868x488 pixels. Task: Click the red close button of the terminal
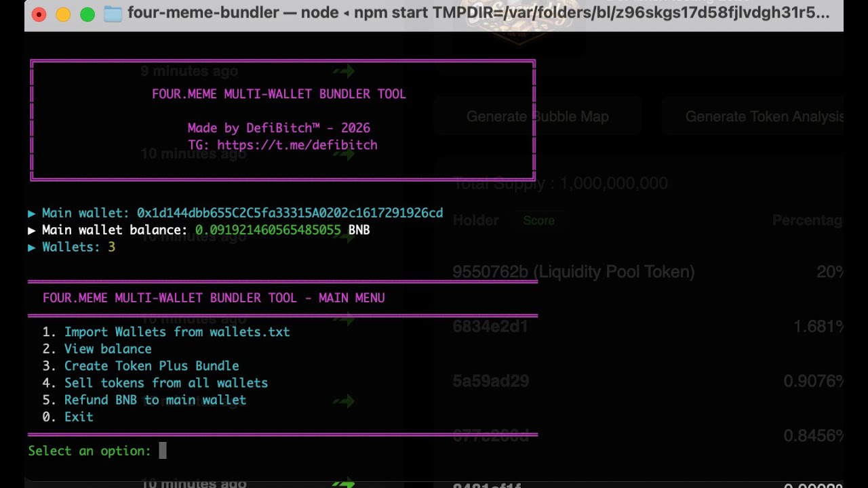[x=39, y=14]
